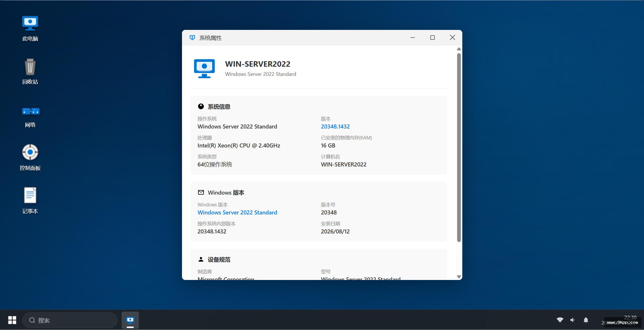Click the round icon next to 系统信息

(x=201, y=106)
